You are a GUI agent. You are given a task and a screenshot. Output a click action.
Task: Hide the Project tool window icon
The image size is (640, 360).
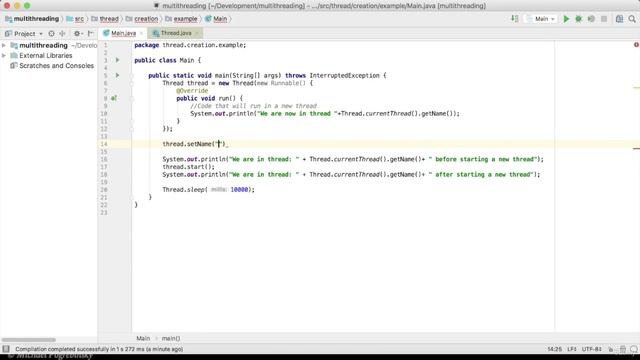[x=91, y=33]
